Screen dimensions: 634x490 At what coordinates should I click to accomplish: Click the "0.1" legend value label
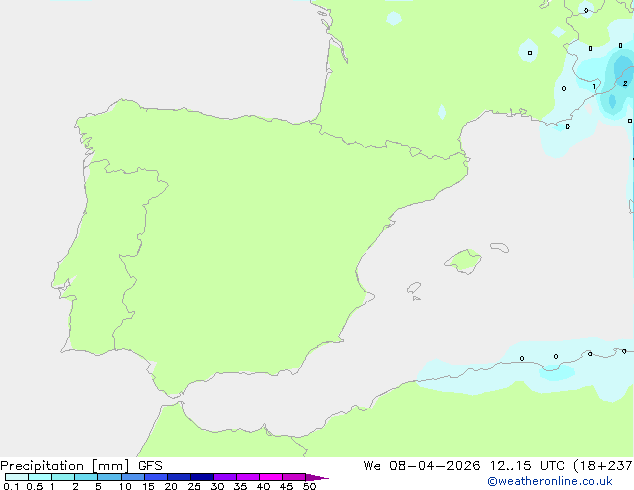11,486
